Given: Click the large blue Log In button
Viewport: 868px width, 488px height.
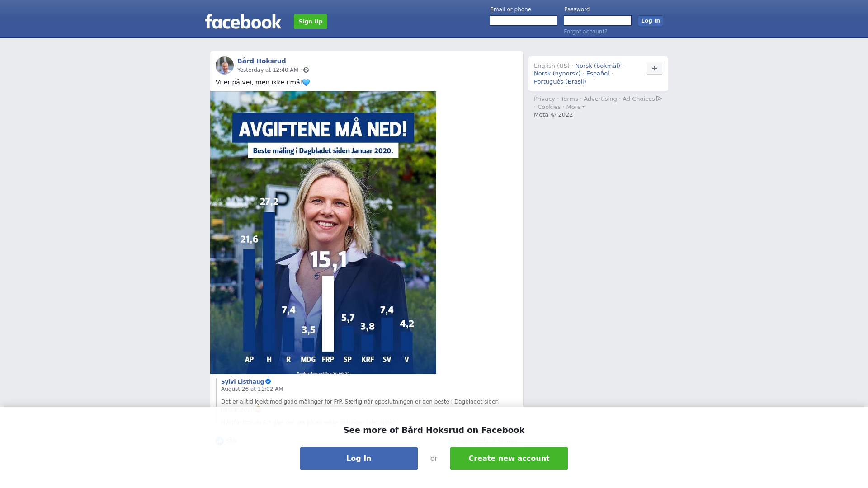Looking at the screenshot, I should click(x=359, y=459).
